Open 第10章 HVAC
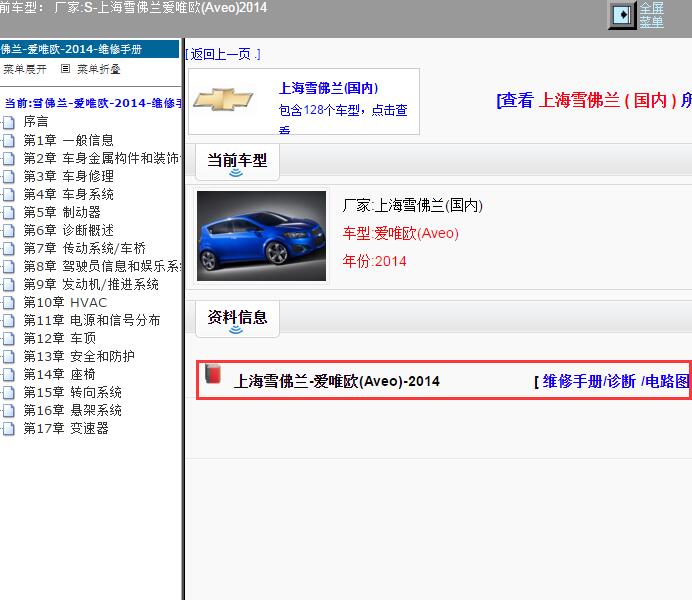The image size is (692, 600). point(65,303)
